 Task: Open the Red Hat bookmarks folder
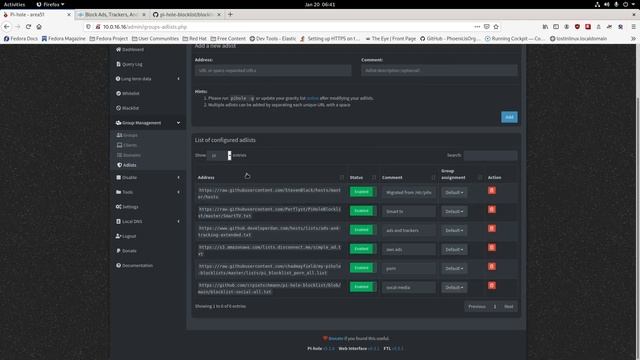click(195, 38)
